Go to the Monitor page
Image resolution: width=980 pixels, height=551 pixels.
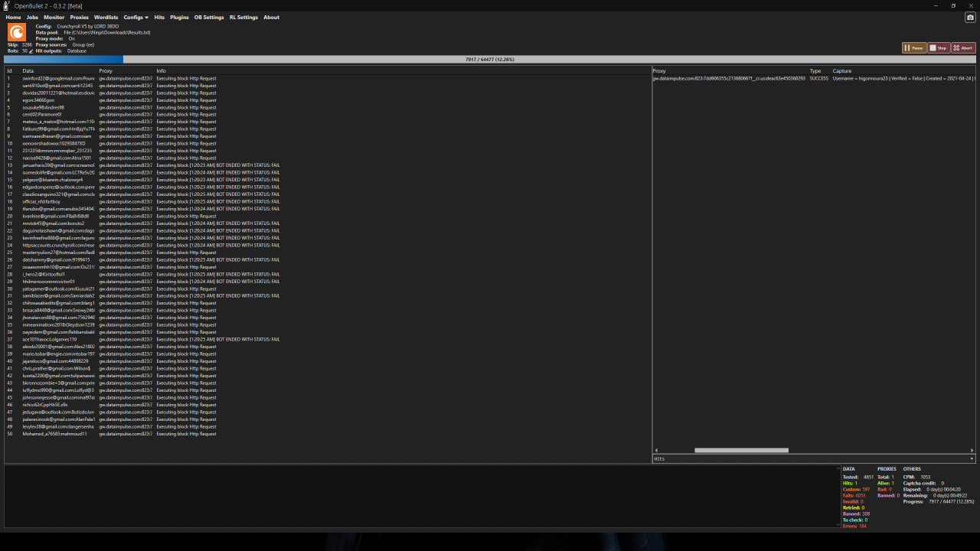(54, 17)
